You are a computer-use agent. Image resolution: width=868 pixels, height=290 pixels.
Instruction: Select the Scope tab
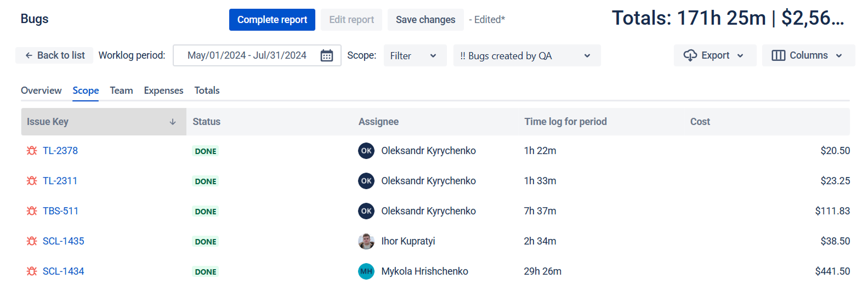pyautogui.click(x=86, y=90)
